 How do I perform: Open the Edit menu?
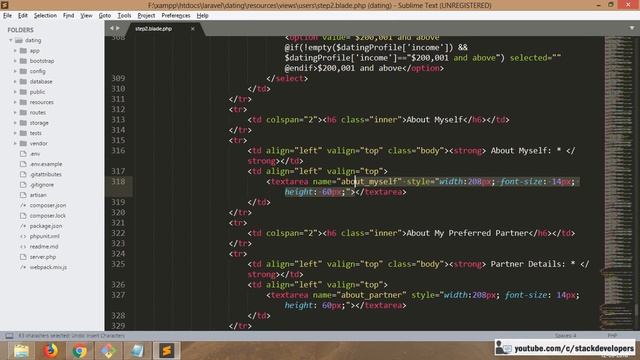click(x=23, y=16)
